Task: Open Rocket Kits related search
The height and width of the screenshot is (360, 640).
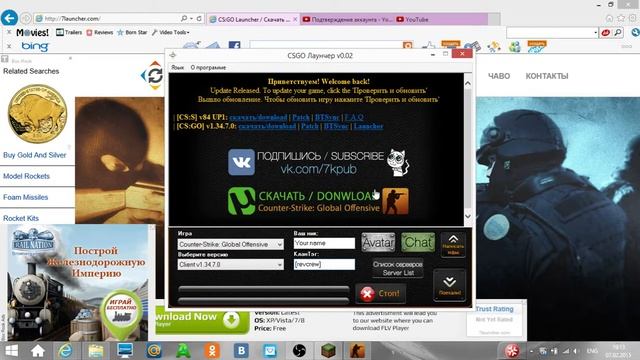Action: (21, 218)
